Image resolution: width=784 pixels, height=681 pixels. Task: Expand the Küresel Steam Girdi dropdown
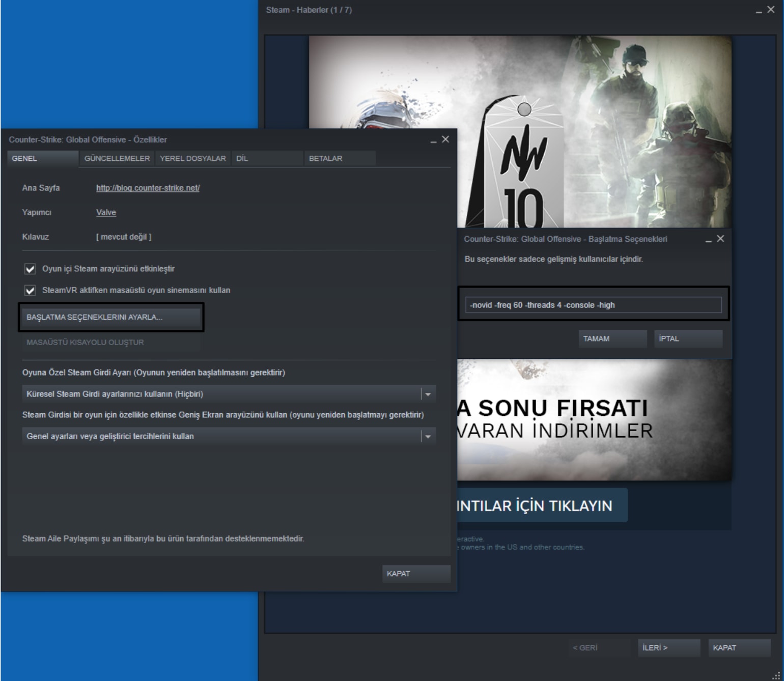tap(428, 394)
